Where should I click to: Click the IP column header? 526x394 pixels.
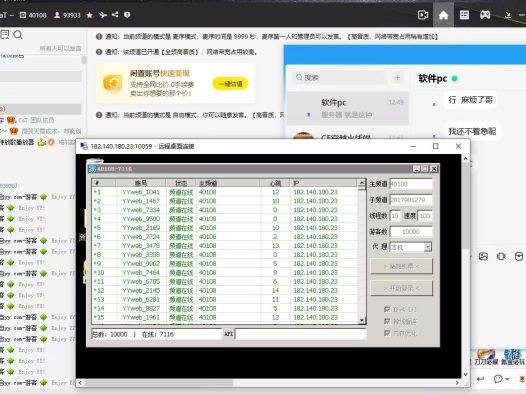point(324,183)
